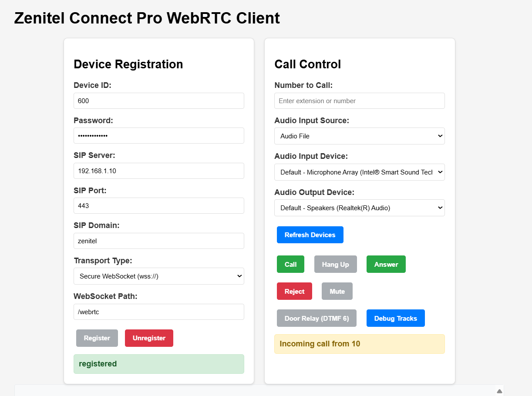
Task: Click into the Password field
Action: click(159, 136)
